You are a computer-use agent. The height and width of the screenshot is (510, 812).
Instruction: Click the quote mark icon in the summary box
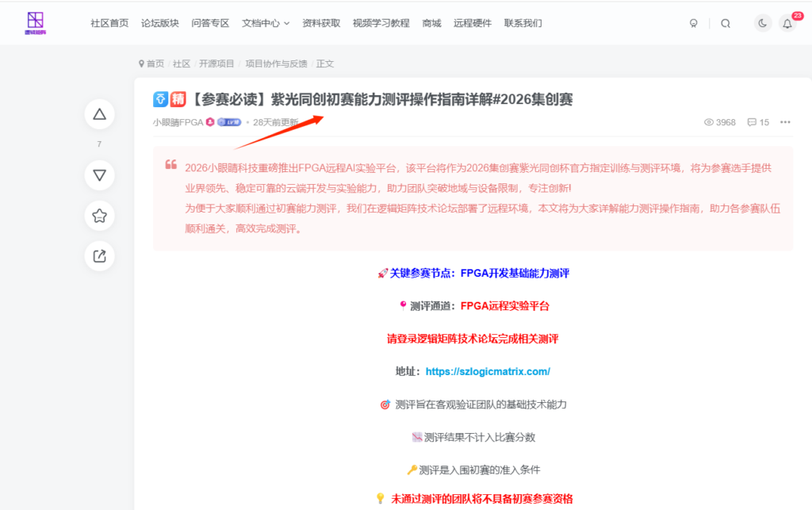click(171, 164)
